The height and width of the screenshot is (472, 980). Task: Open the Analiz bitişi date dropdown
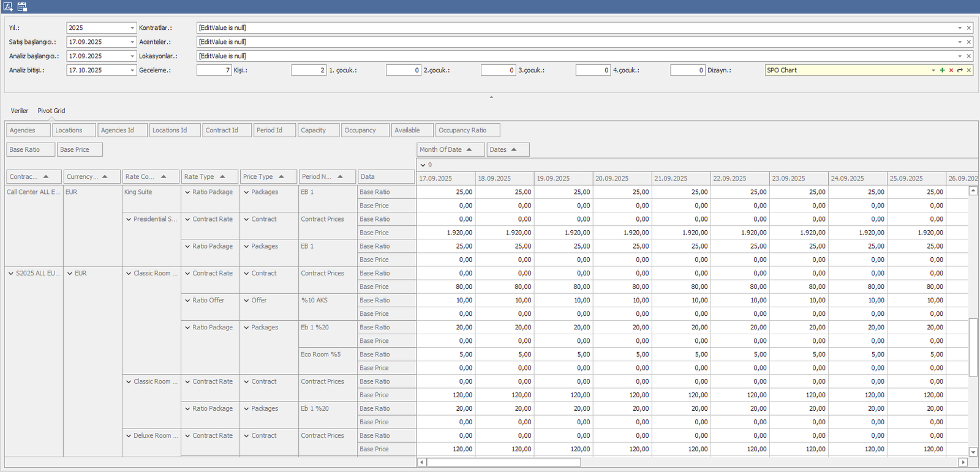click(132, 70)
